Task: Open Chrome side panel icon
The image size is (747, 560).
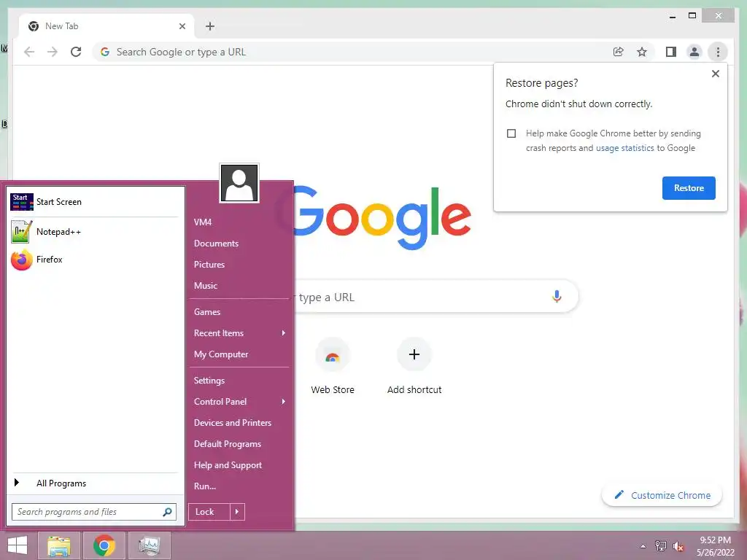Action: pos(671,52)
